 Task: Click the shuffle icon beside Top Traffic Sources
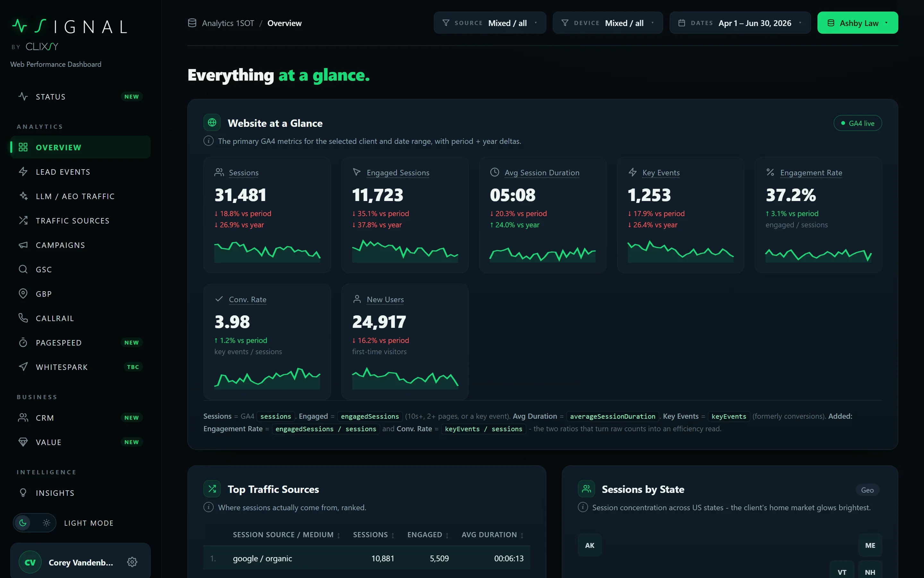[212, 489]
